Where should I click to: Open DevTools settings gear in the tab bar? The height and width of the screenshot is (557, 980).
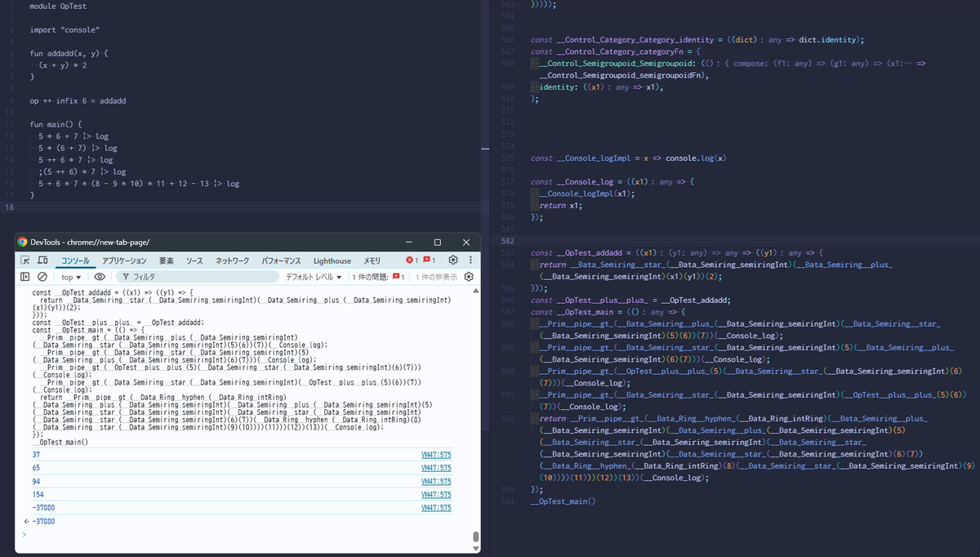453,261
